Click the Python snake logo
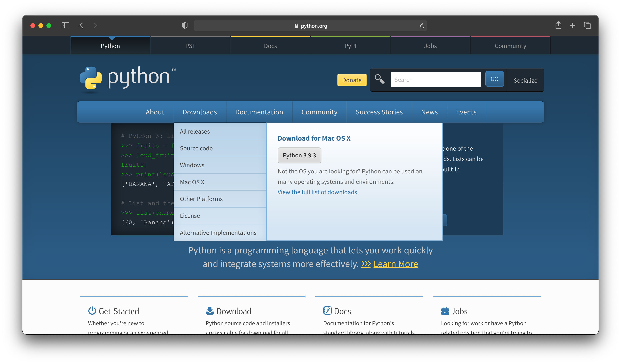 tap(91, 78)
